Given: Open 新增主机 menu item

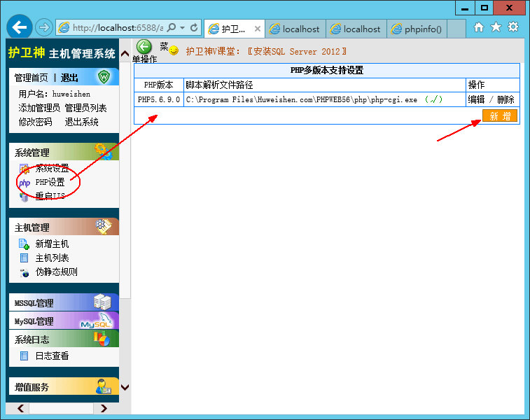Looking at the screenshot, I should pyautogui.click(x=52, y=244).
